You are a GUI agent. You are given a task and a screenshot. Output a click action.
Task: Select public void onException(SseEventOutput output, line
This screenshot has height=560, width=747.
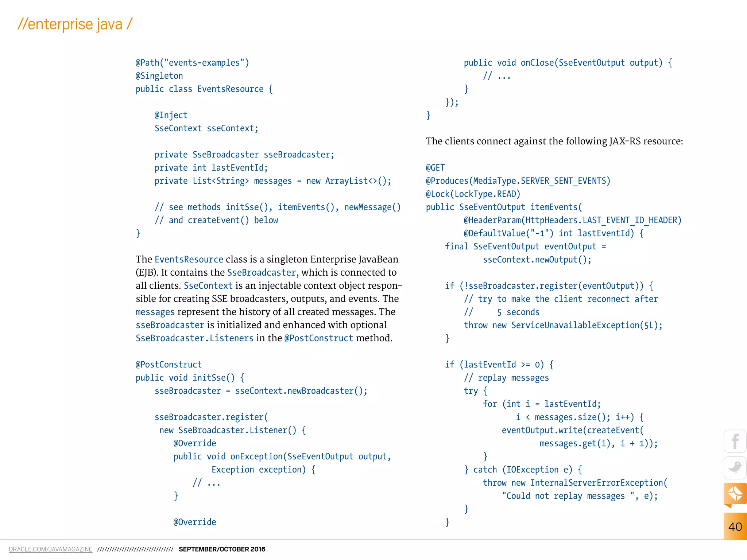(282, 456)
